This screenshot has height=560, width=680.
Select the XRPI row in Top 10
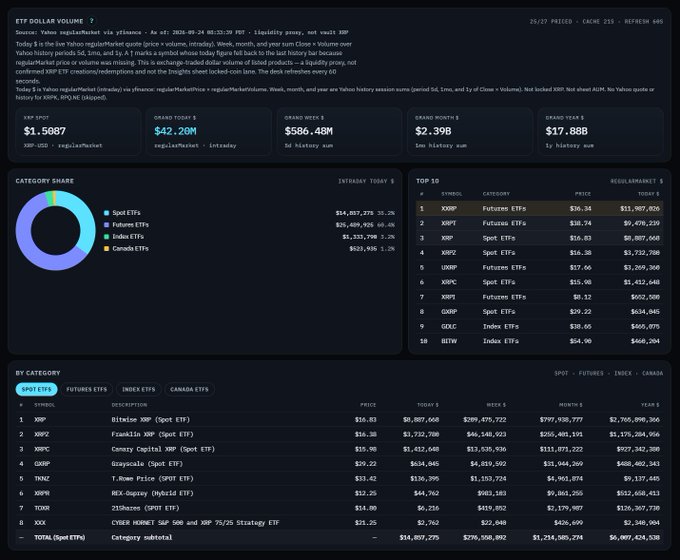539,297
